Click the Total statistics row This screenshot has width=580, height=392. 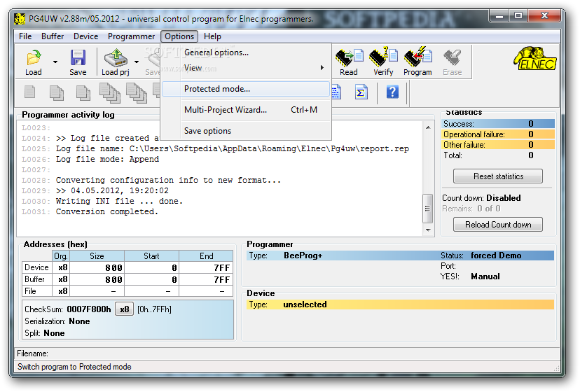tap(498, 155)
